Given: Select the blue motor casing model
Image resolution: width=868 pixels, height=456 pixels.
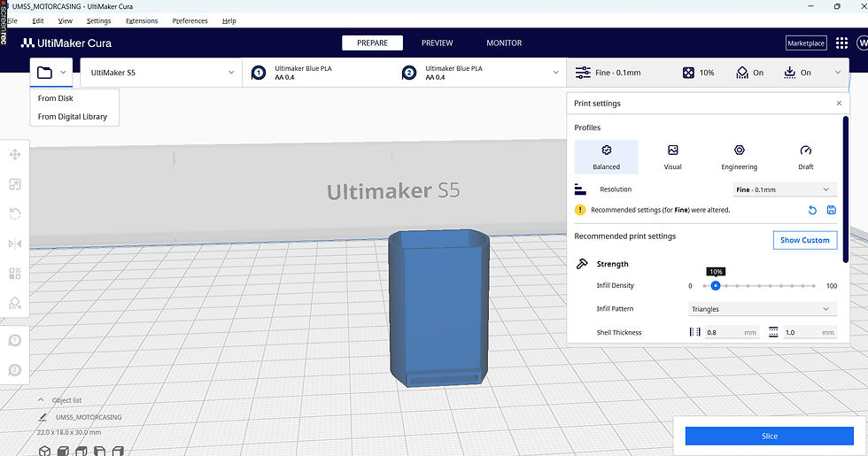Looking at the screenshot, I should [439, 308].
